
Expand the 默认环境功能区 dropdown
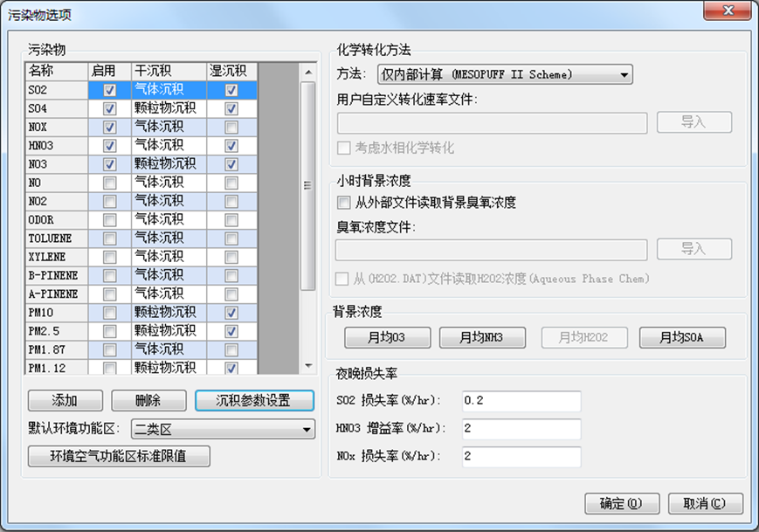(223, 429)
